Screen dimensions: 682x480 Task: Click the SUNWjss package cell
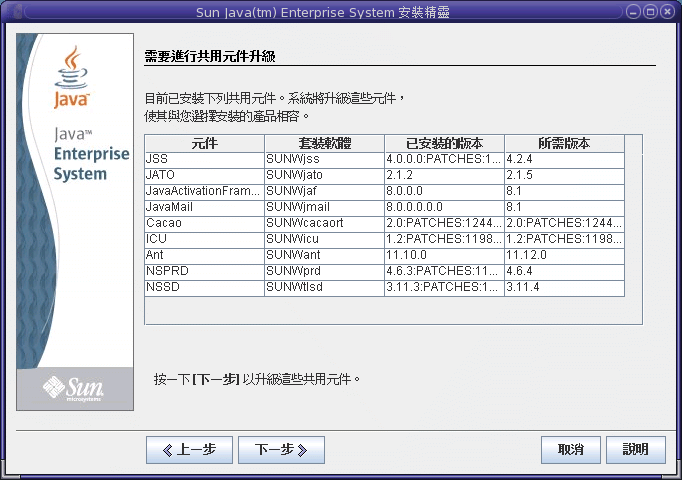tap(324, 160)
